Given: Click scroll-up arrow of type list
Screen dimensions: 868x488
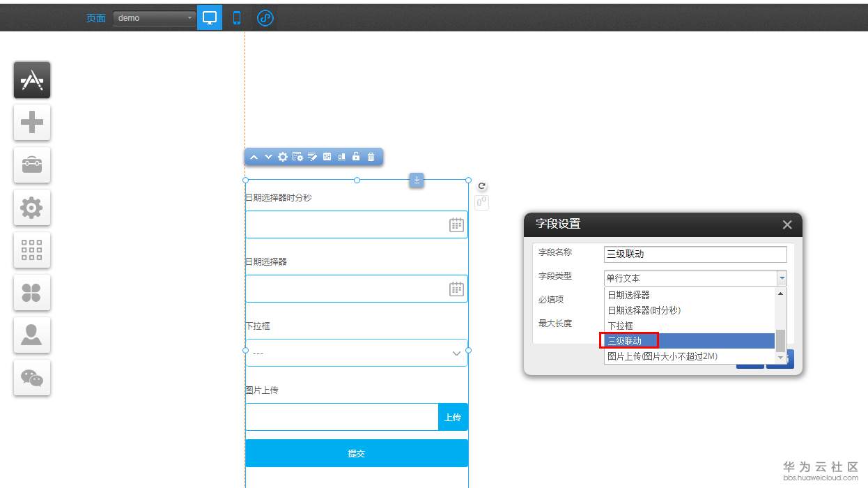Looking at the screenshot, I should point(780,293).
